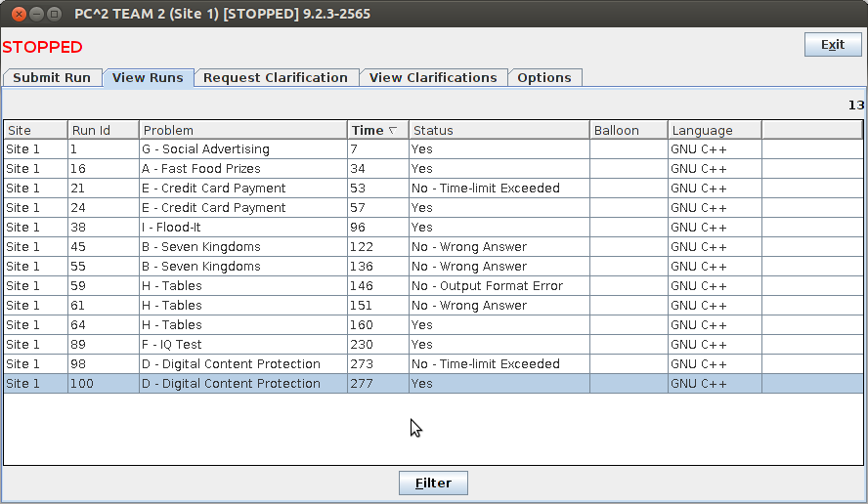Sort by the Status column header
The height and width of the screenshot is (504, 868).
click(499, 130)
